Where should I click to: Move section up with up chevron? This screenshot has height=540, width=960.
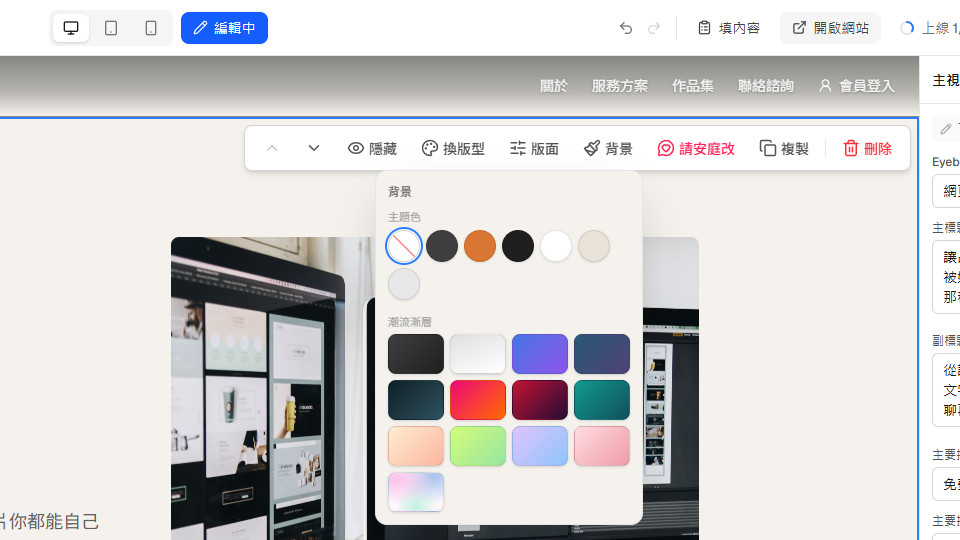point(272,148)
